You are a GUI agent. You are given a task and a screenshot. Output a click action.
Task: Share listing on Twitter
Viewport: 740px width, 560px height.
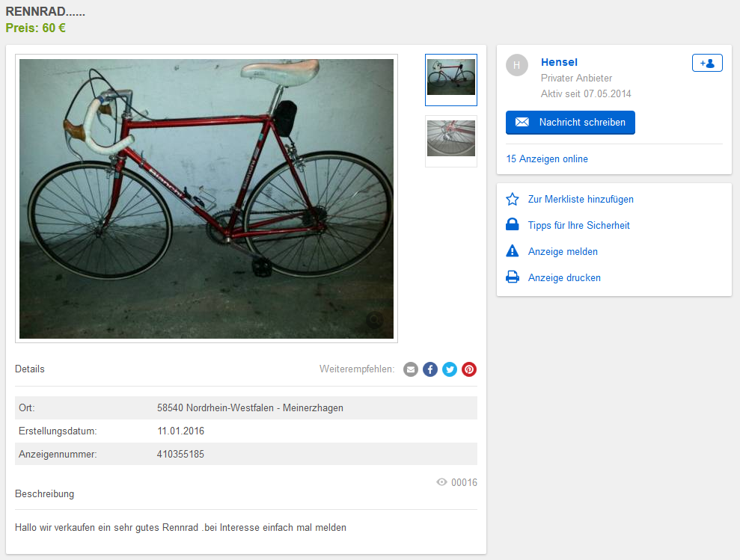pos(449,369)
